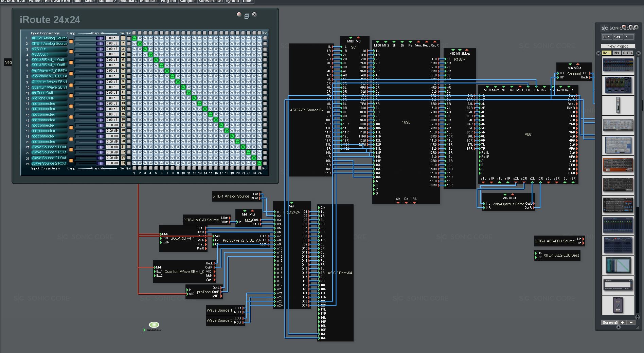Open the Hardware IOs menu

point(57,1)
